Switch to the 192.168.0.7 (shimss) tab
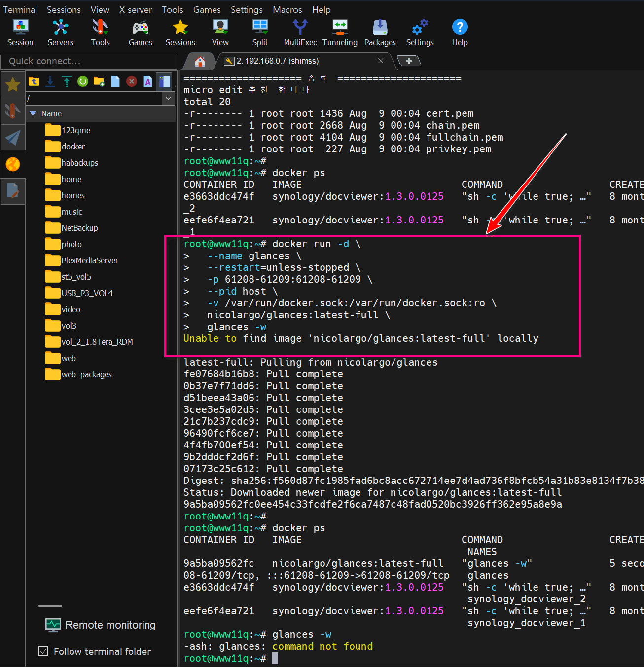Viewport: 644px width, 667px height. point(277,61)
